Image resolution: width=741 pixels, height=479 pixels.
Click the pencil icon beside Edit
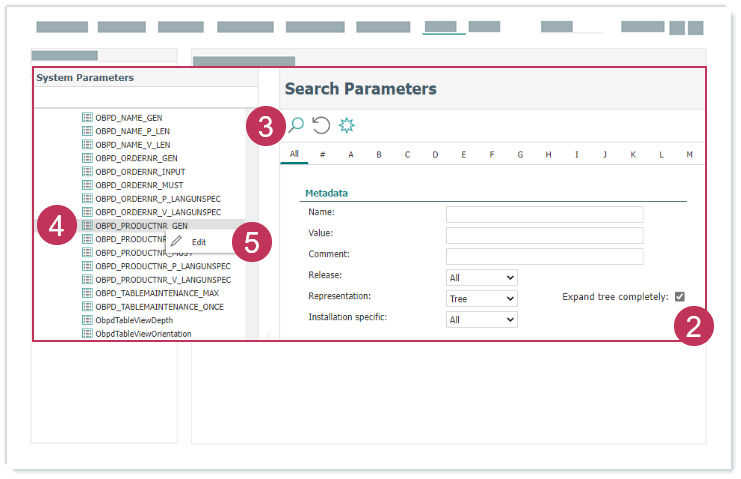click(177, 242)
